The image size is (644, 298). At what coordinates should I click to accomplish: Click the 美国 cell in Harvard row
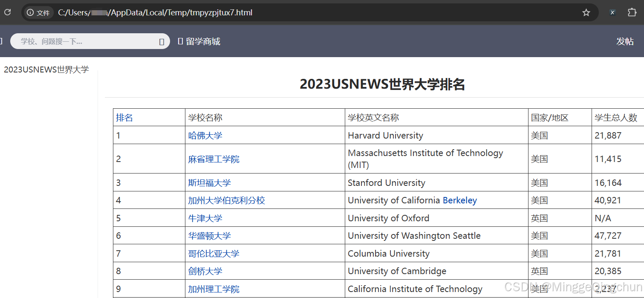tap(560, 136)
